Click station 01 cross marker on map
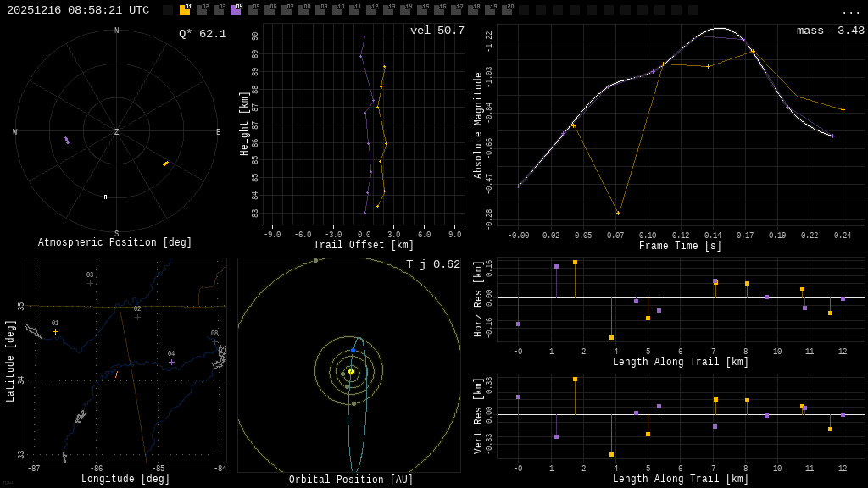The height and width of the screenshot is (488, 868). [55, 331]
